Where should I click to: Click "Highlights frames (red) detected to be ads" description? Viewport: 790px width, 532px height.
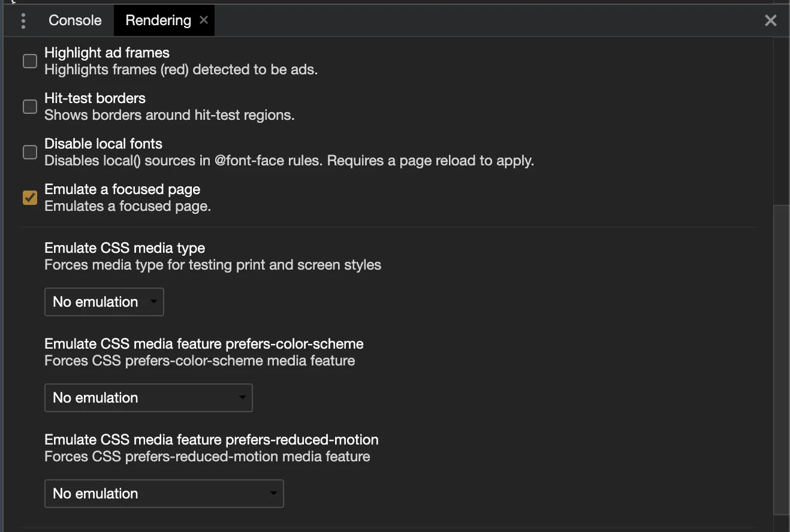pyautogui.click(x=181, y=69)
